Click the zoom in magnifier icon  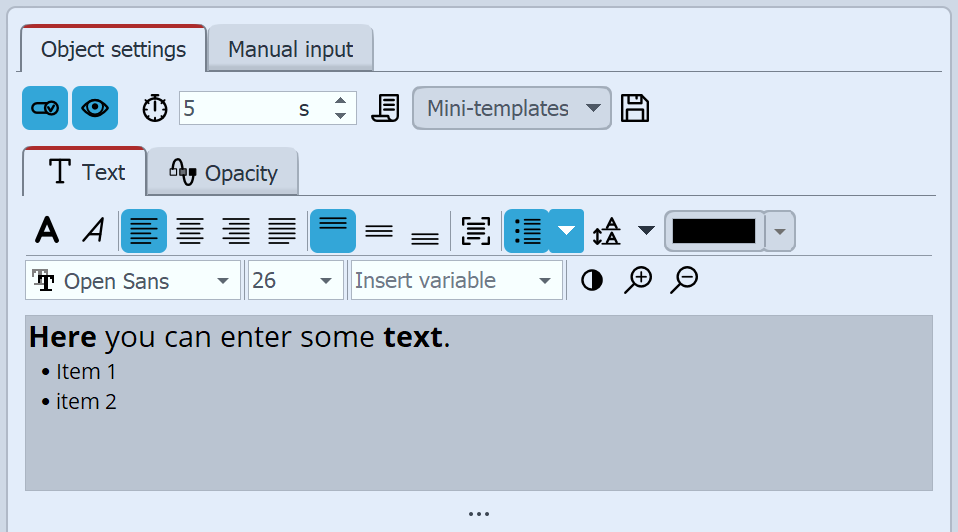pos(638,280)
